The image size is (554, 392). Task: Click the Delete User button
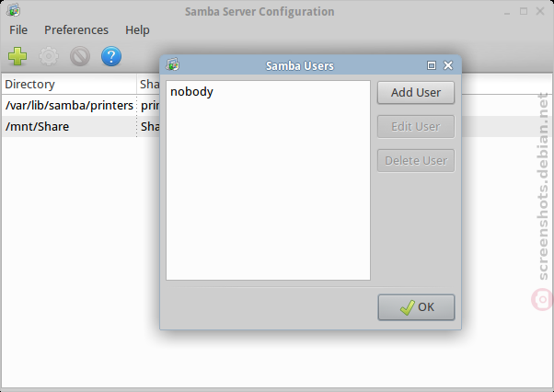tap(416, 161)
